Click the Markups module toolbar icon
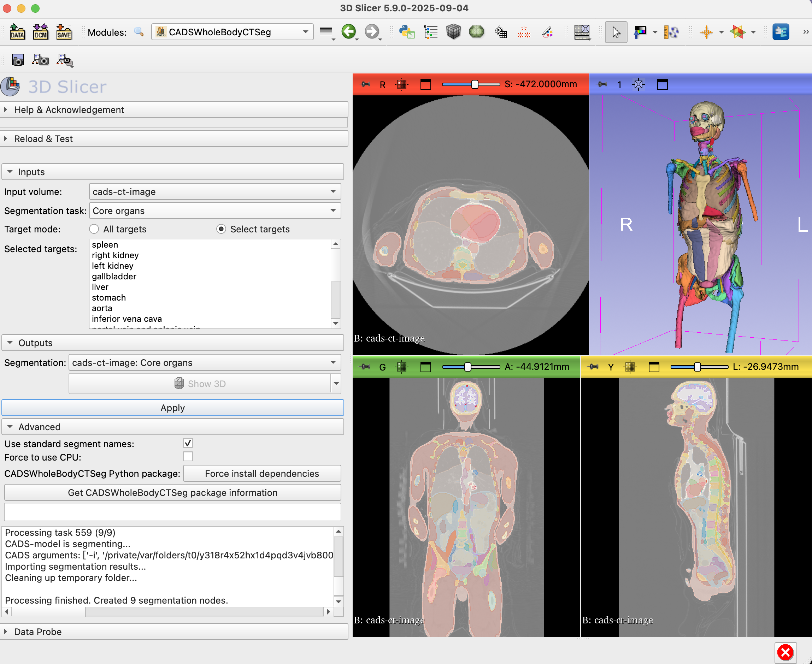Screen dimensions: 812x664 click(x=524, y=32)
